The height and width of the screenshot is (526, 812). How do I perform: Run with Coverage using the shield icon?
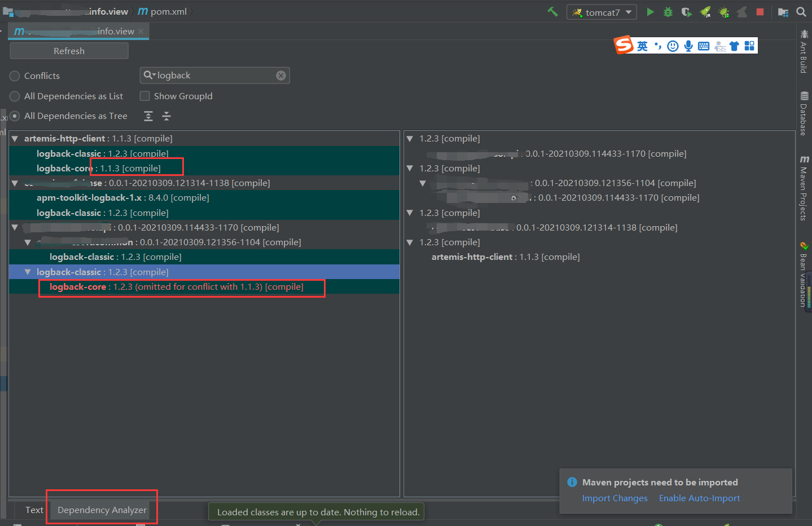(686, 11)
